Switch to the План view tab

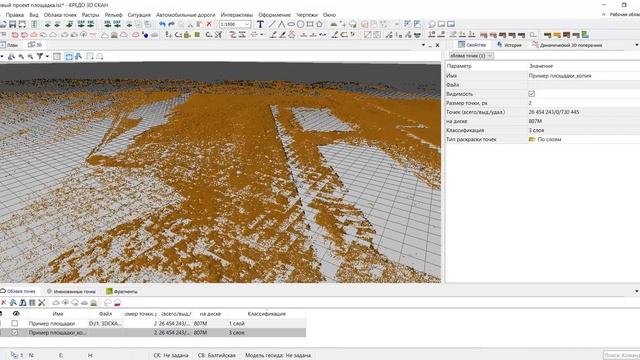tap(9, 45)
